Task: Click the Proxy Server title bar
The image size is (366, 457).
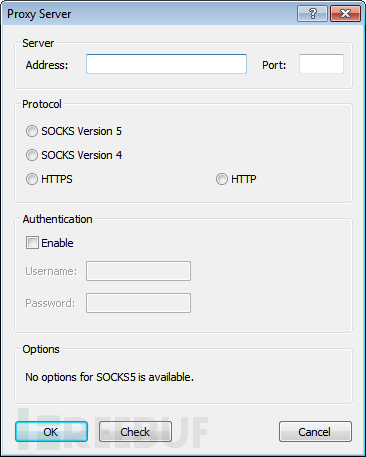Action: point(150,14)
